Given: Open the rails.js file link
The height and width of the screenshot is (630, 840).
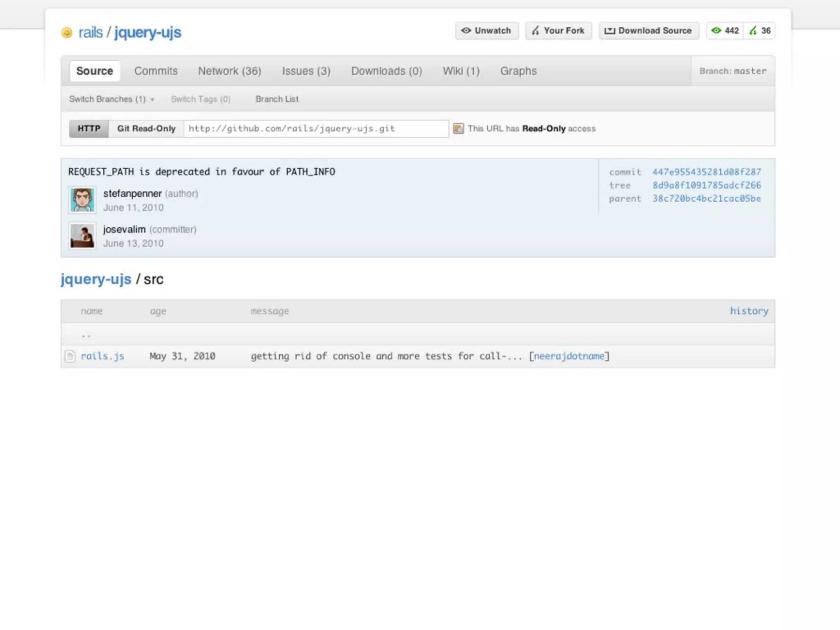Looking at the screenshot, I should pyautogui.click(x=103, y=356).
